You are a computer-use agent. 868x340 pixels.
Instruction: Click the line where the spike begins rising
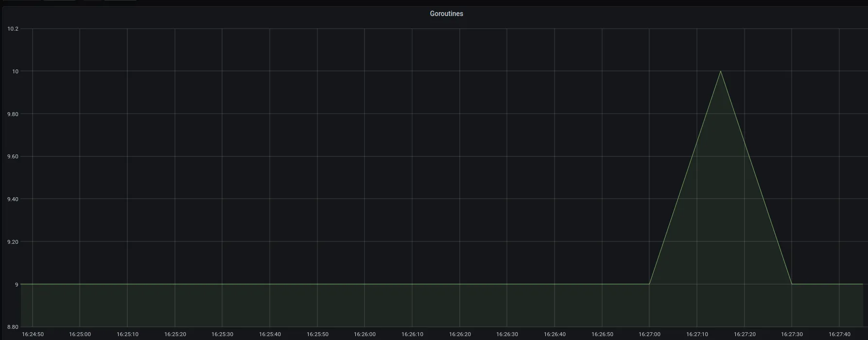pos(649,284)
